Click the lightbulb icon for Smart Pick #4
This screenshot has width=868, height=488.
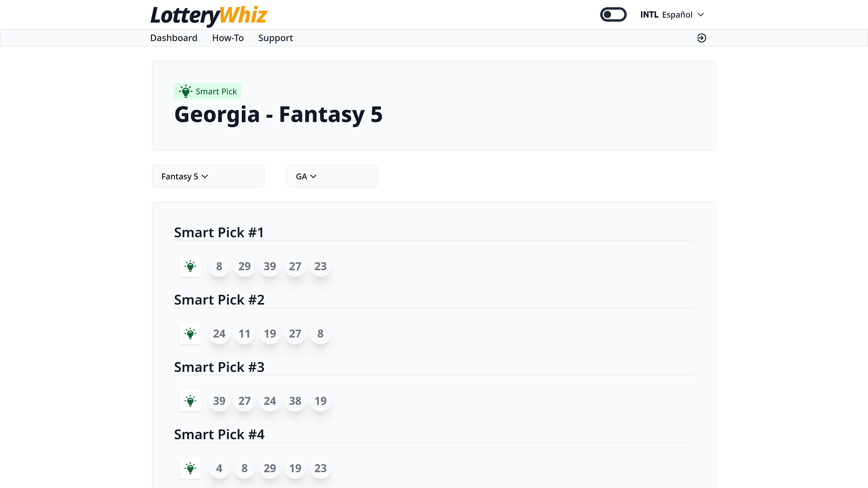click(190, 468)
